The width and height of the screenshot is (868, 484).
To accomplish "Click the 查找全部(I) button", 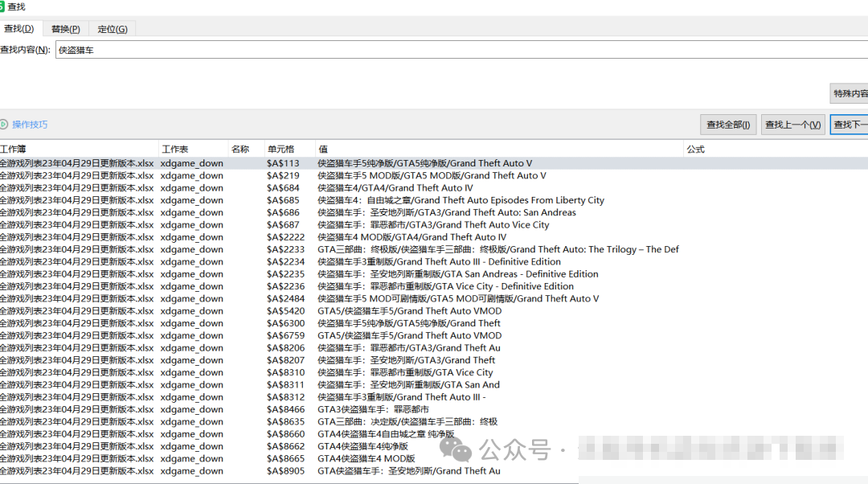I will tap(728, 125).
